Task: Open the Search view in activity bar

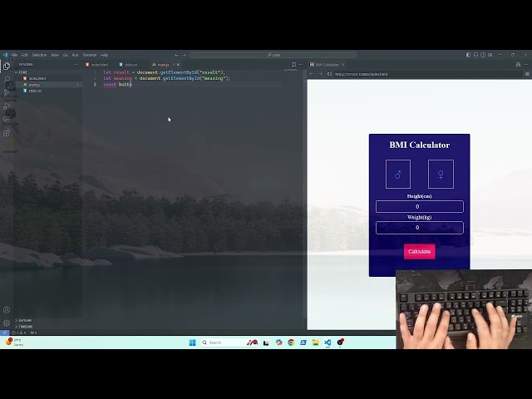Action: pos(7,79)
